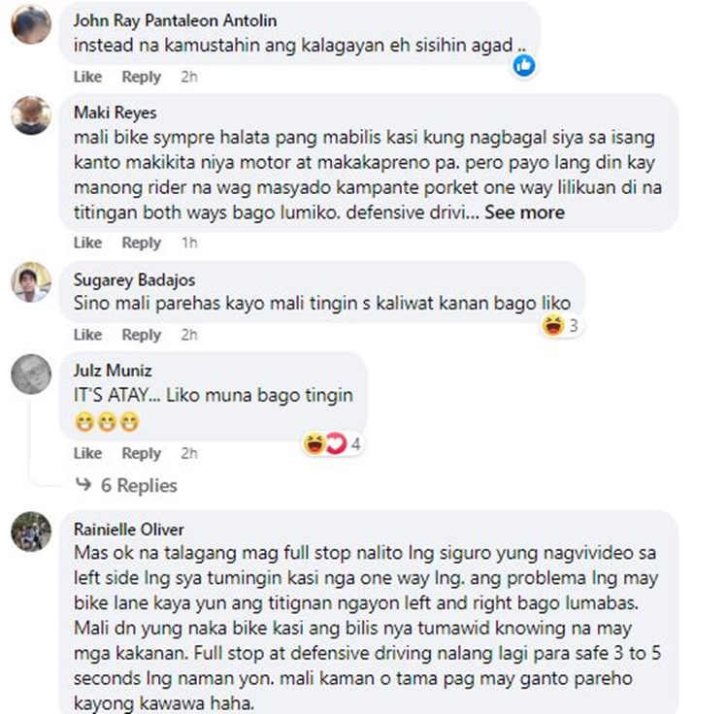Expand the 6 Replies thread
Viewport: 728px width, 714px height.
[139, 485]
